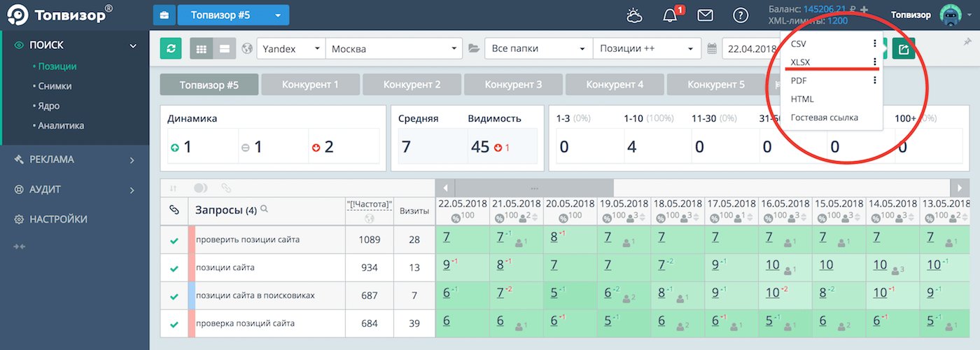Click the percent icon under 22.05.2018
Image resolution: width=980 pixels, height=350 pixels.
pos(455,218)
